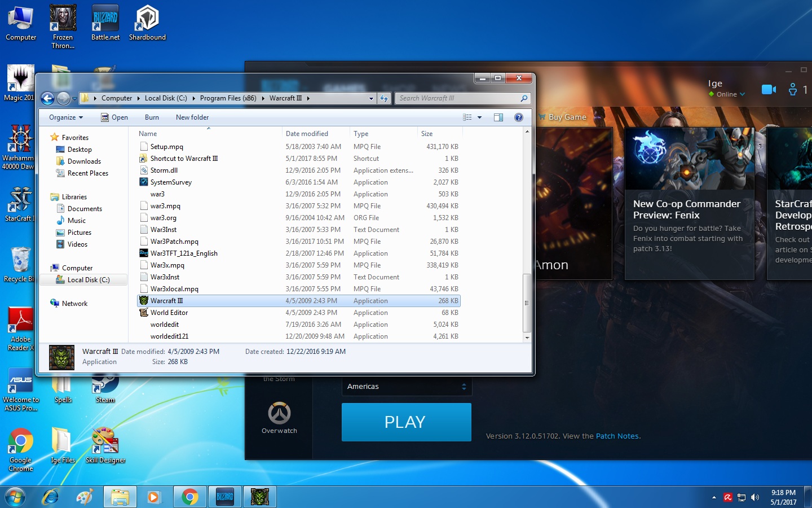Switch to Warcraft III taskbar button
The image size is (812, 508).
pos(260,497)
